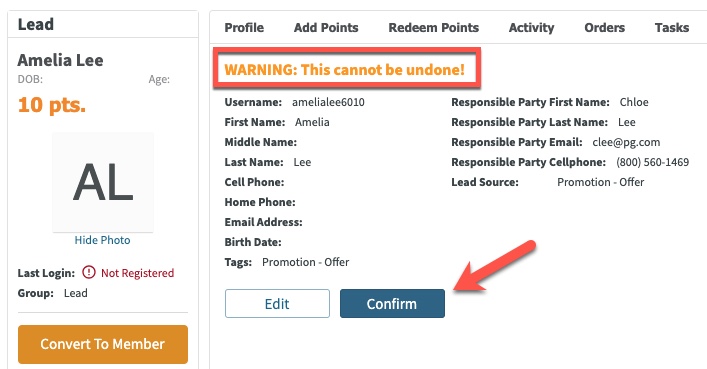Switch to the Add Points tab
This screenshot has height=369, width=707.
pyautogui.click(x=326, y=28)
